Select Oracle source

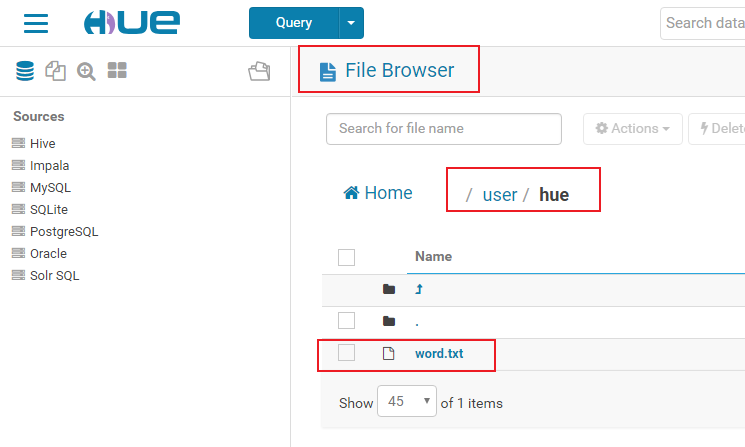pyautogui.click(x=48, y=254)
